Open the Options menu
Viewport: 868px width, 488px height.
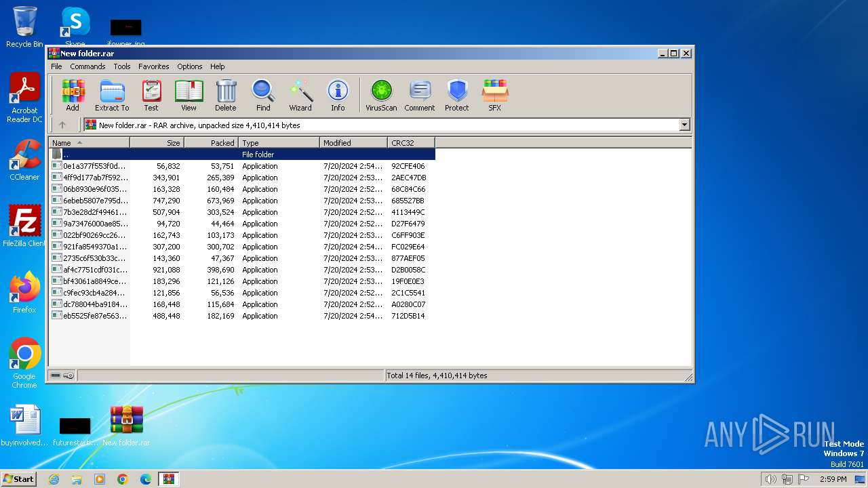tap(190, 66)
